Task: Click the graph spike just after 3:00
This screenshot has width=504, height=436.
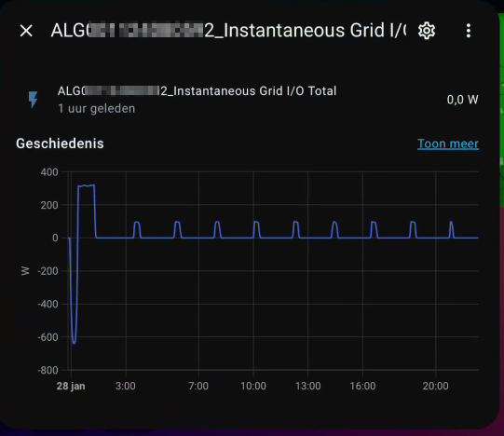Action: [137, 229]
